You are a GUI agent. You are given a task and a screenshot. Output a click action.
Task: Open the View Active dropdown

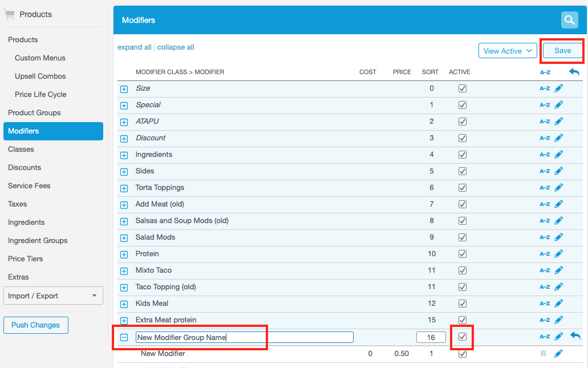(x=507, y=50)
